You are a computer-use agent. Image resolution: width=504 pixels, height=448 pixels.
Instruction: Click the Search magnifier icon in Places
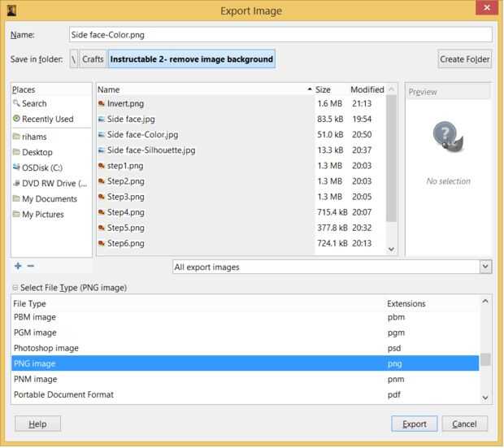pos(16,103)
